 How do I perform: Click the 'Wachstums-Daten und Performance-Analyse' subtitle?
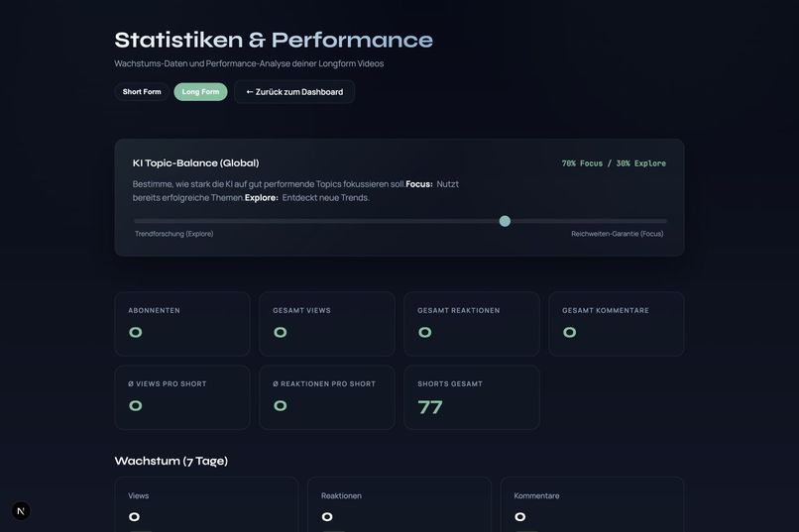(249, 63)
